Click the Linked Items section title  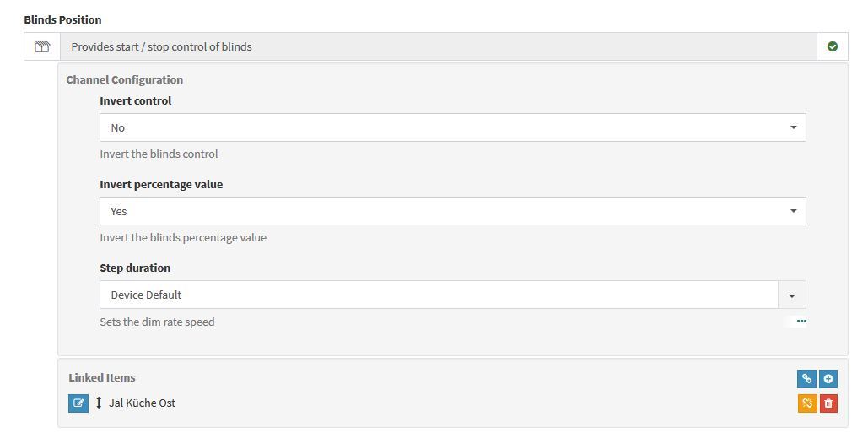click(x=102, y=378)
